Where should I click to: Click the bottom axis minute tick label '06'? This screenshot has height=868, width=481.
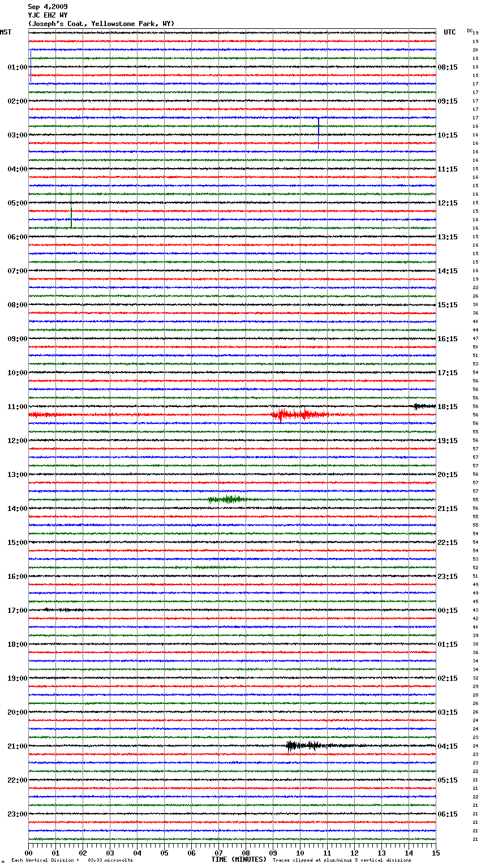191,853
